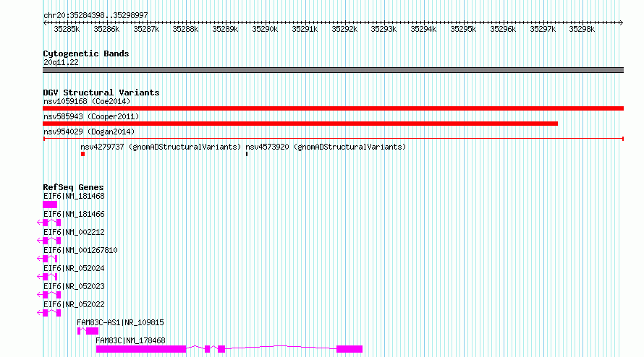Click the EIF6|NR_052022 label

74,304
